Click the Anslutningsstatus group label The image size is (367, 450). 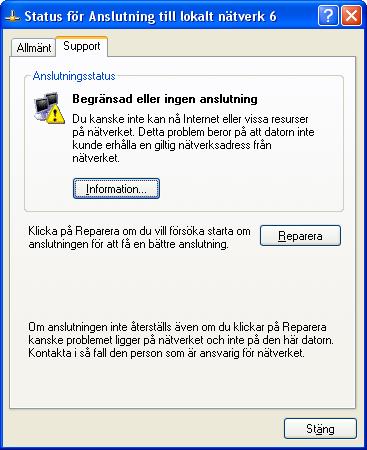(74, 76)
